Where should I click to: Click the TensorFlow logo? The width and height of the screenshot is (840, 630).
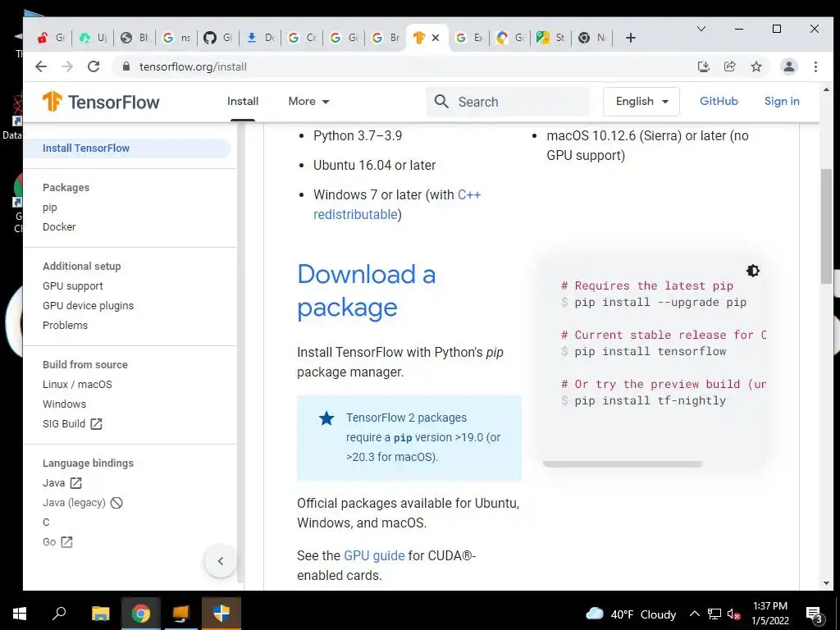click(x=101, y=101)
